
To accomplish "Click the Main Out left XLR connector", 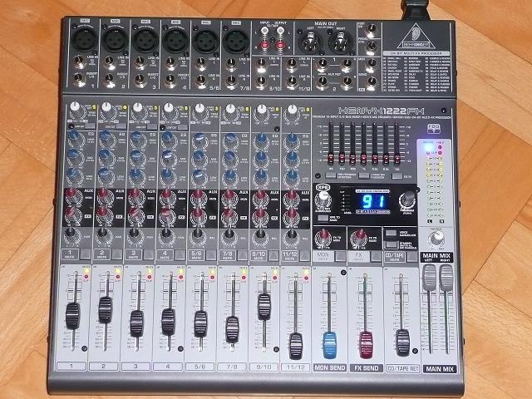I will pos(310,42).
